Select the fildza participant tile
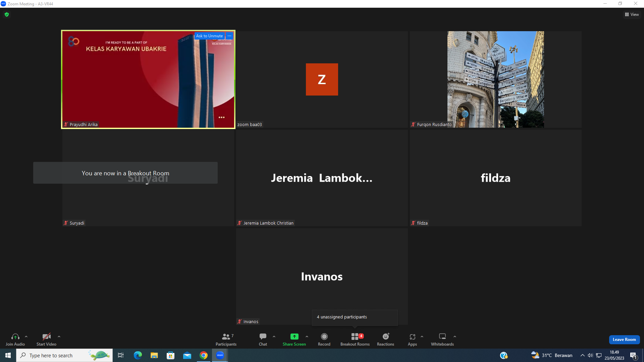 click(x=495, y=178)
